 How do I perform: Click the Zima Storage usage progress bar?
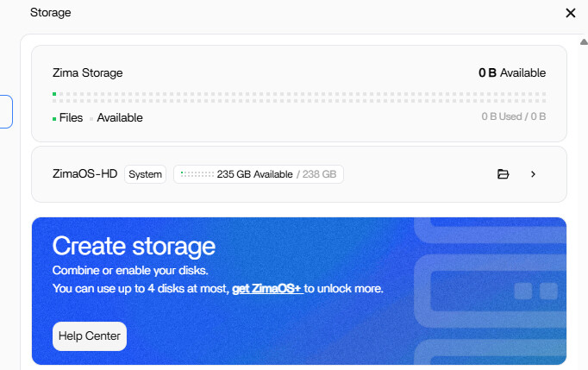click(298, 97)
